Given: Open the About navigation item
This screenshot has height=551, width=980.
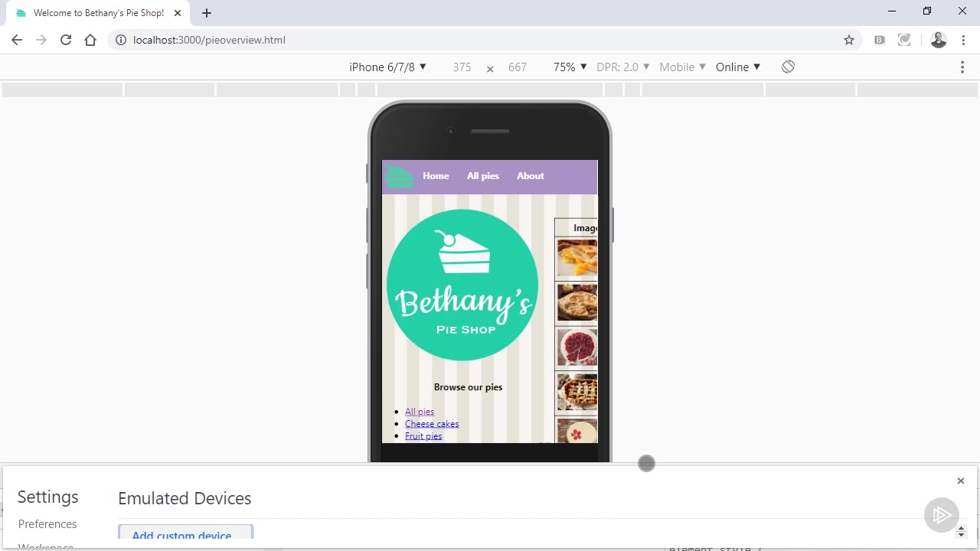Looking at the screenshot, I should click(x=530, y=176).
